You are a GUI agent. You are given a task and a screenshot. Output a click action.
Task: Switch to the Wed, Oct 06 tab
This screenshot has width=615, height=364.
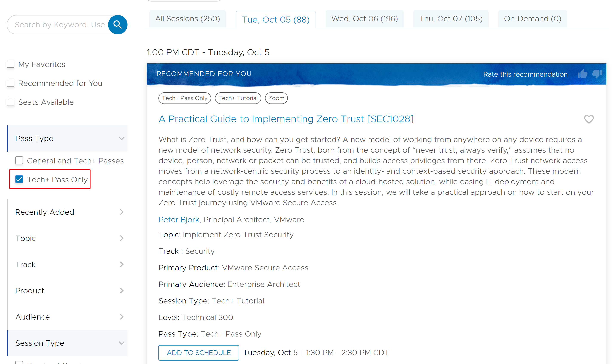[364, 19]
